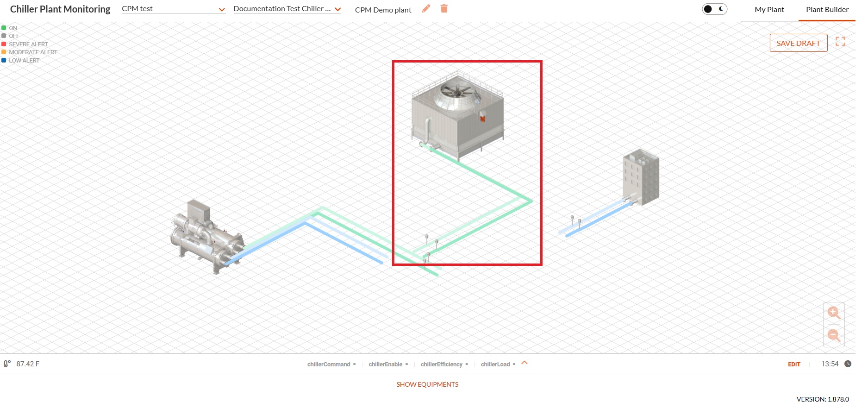Open the Documentation Test Chiller dropdown
868x402 pixels.
click(x=287, y=9)
